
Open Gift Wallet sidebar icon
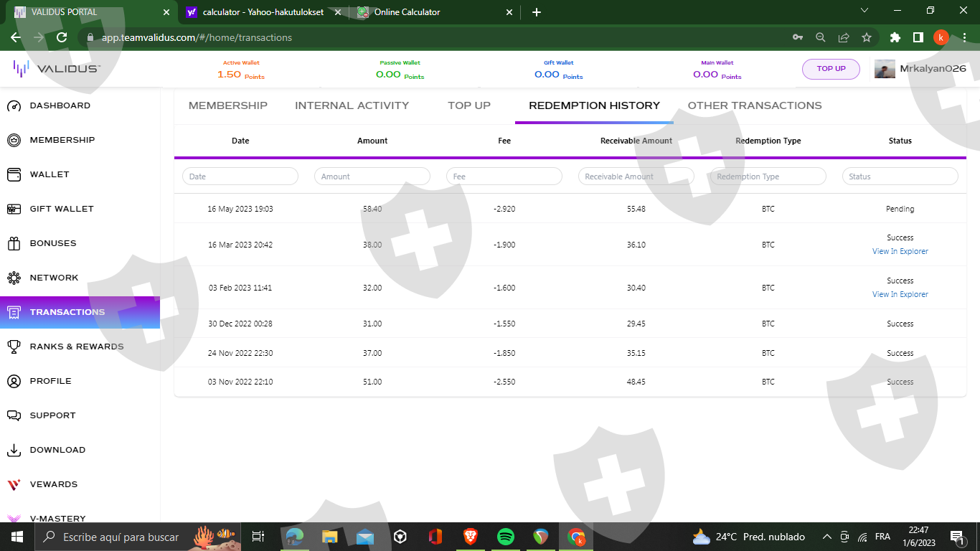(14, 209)
